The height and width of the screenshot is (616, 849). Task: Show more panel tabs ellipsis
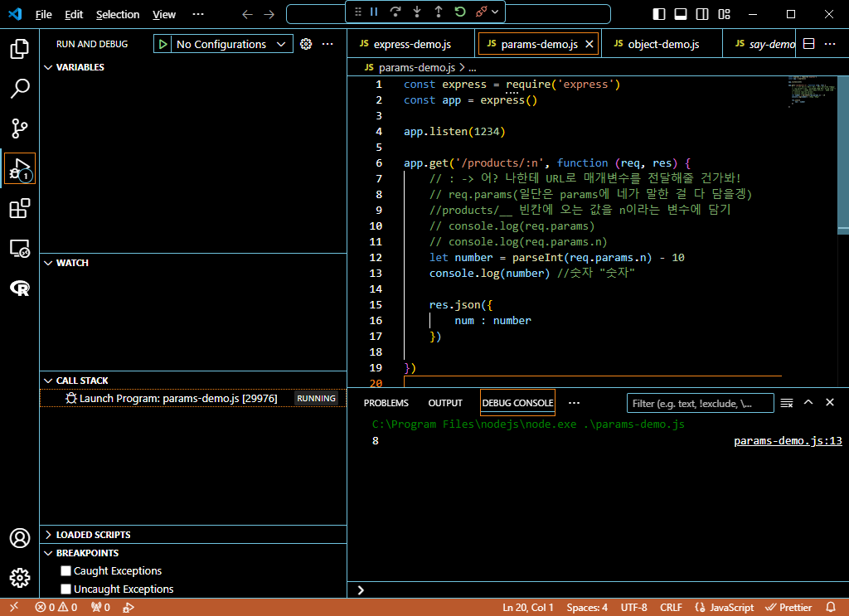point(574,403)
